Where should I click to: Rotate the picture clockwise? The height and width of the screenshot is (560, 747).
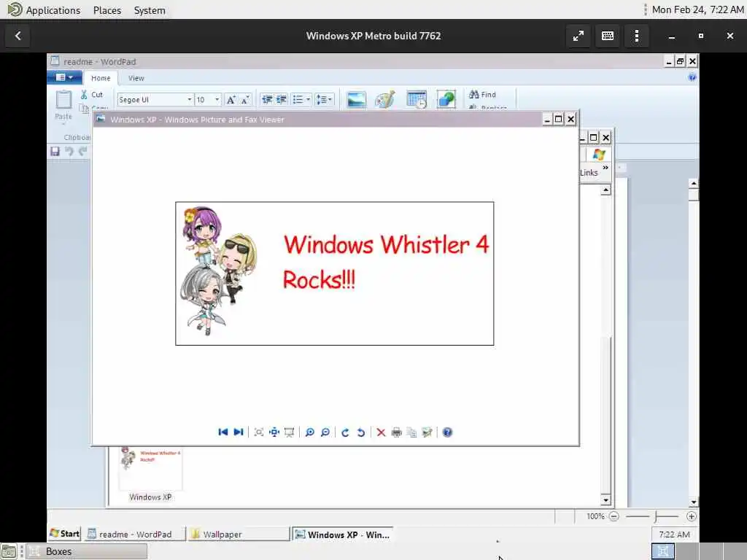tap(345, 432)
